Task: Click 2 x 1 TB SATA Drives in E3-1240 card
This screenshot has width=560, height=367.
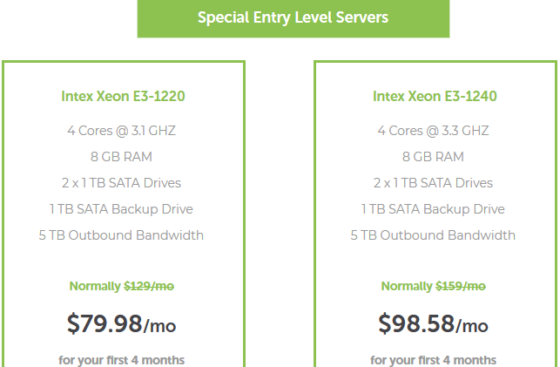Action: point(433,183)
